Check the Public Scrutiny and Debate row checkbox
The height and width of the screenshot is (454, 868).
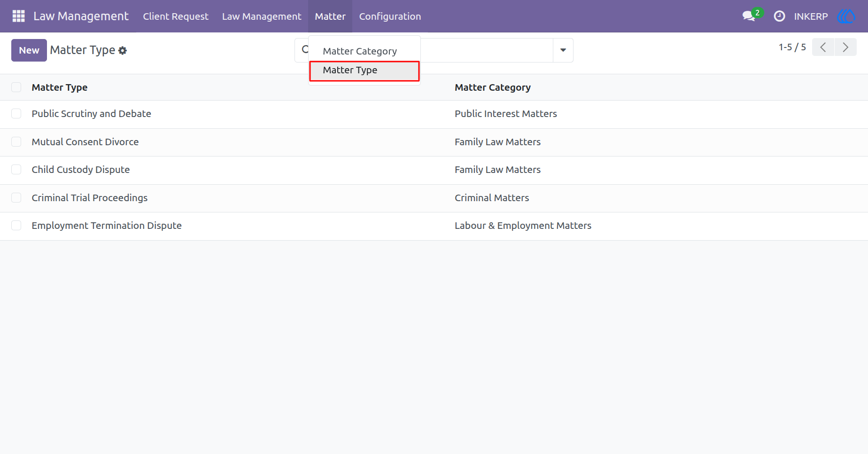click(16, 114)
